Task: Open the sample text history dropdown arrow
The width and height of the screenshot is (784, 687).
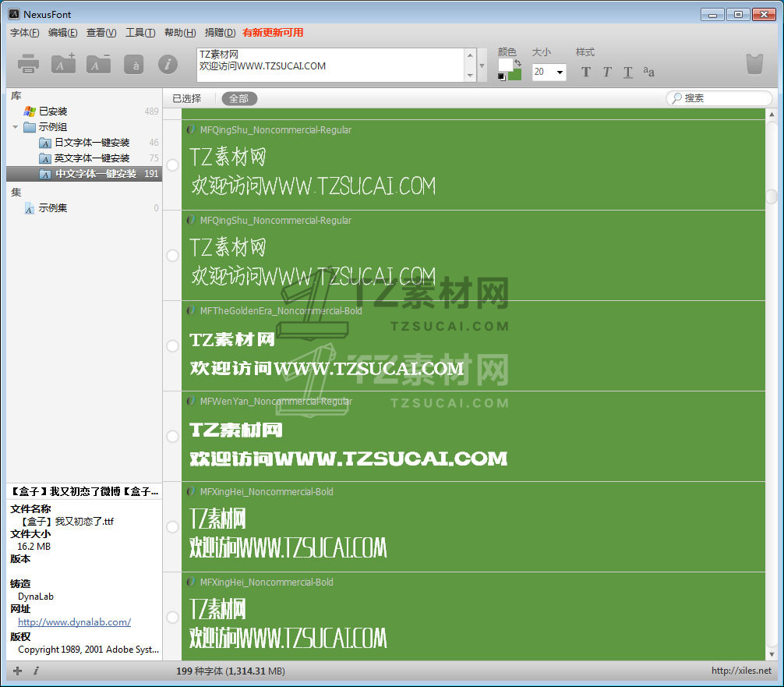Action: click(482, 66)
